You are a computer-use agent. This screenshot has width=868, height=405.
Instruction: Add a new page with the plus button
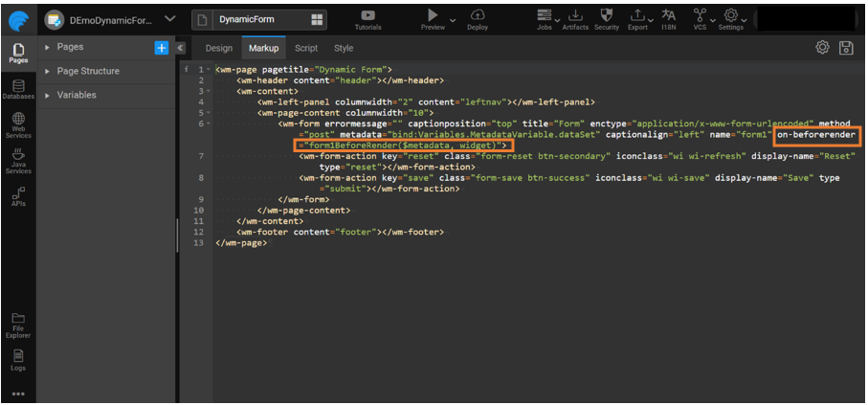point(161,48)
